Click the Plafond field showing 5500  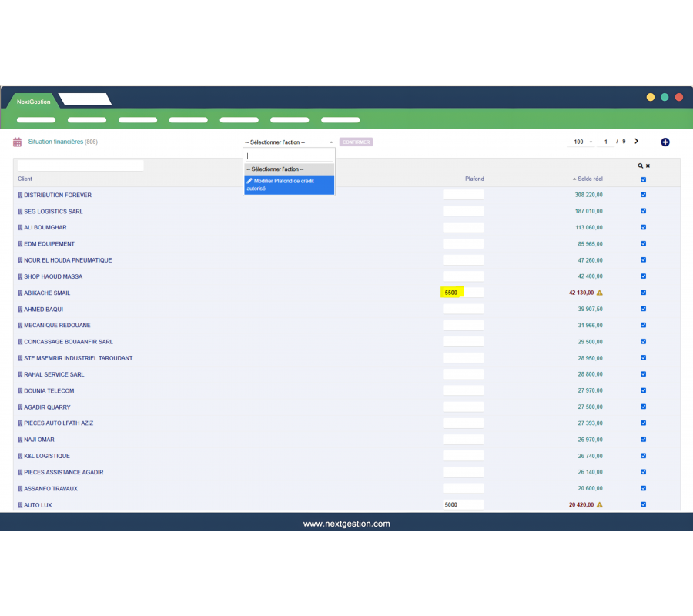click(463, 293)
